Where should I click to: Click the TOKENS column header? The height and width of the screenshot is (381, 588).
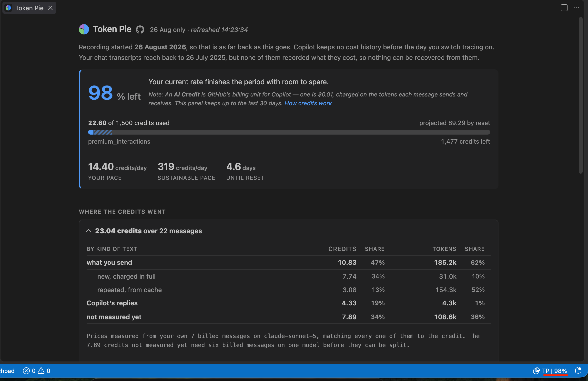pos(444,249)
